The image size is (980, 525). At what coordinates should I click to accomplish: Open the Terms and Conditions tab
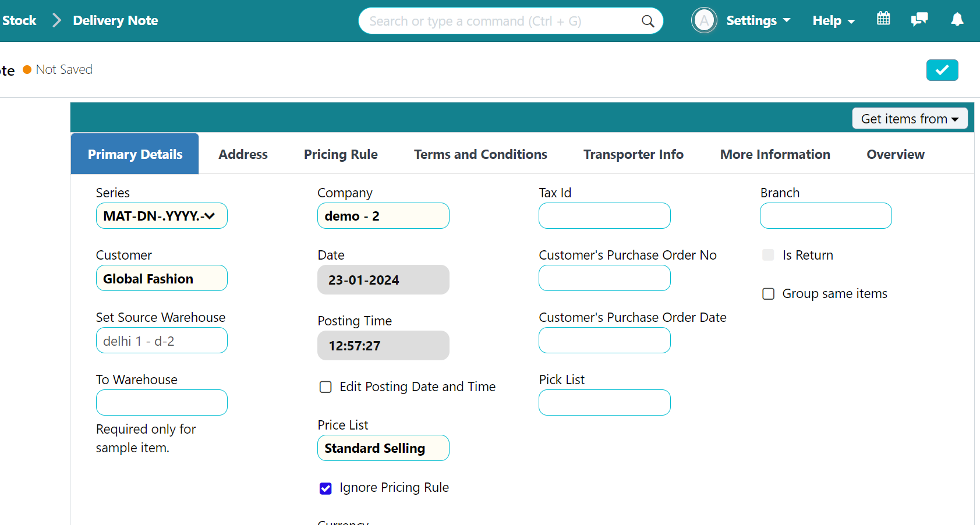coord(480,154)
